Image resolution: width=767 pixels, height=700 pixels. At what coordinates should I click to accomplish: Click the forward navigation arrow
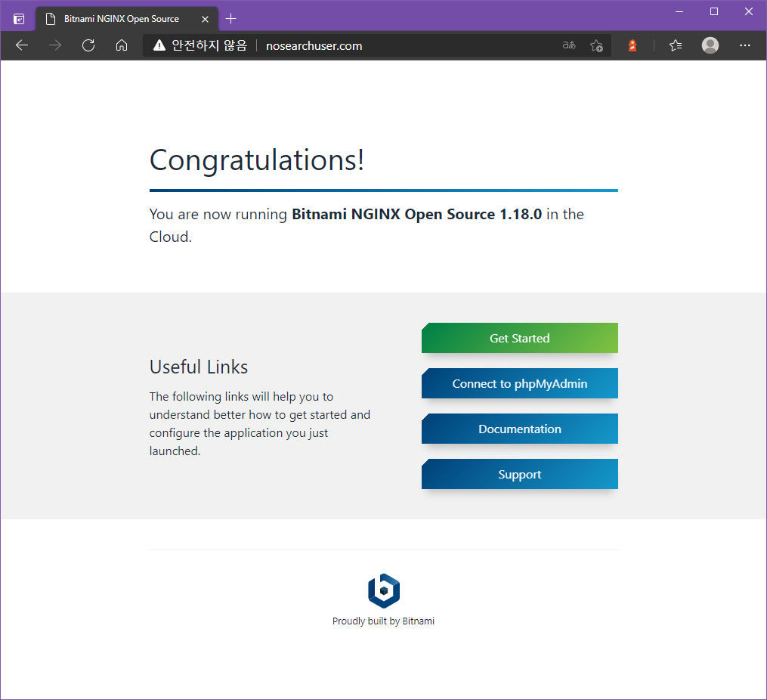click(54, 45)
